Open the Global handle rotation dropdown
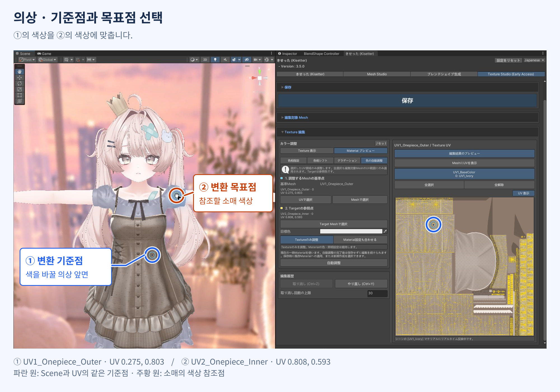 47,60
